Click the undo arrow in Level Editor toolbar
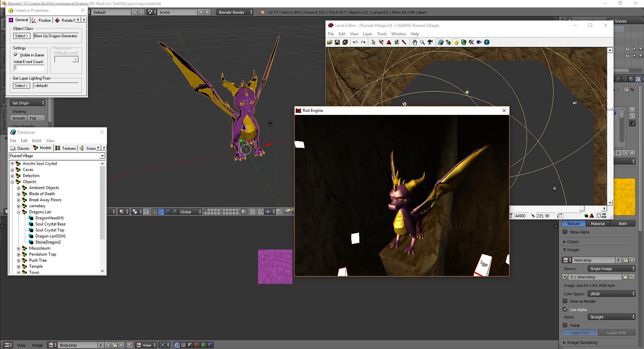This screenshot has height=349, width=644. (355, 43)
